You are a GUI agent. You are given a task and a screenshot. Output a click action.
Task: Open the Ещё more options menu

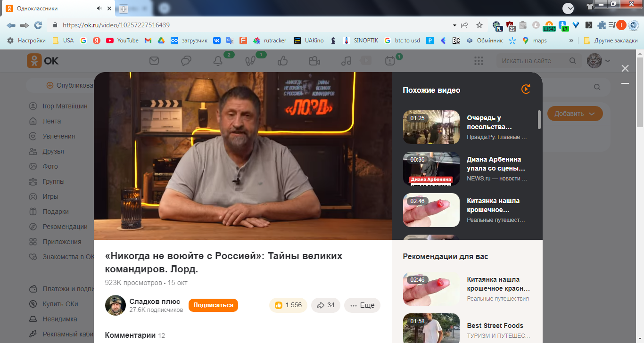point(362,305)
